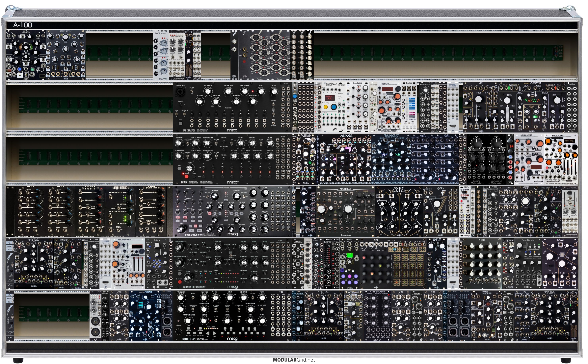Viewport: 588px width, 364px height.
Task: Select the Polimaths module
Action: coord(391,159)
